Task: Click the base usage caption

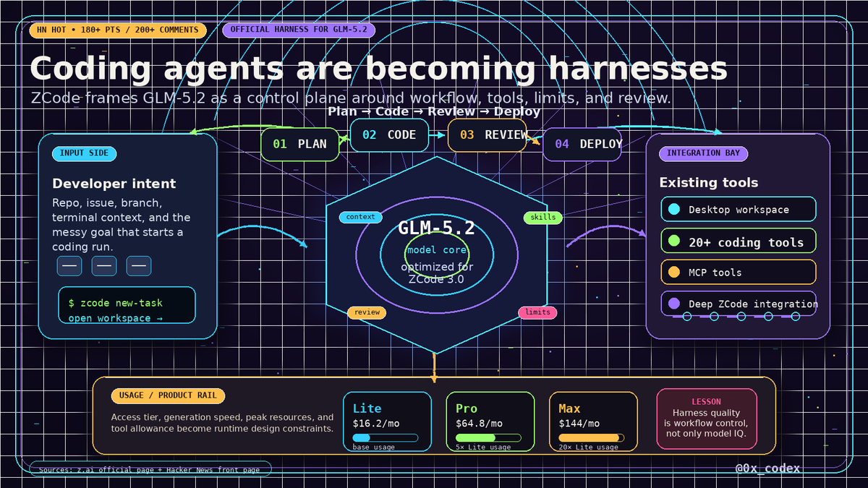Action: [x=374, y=448]
